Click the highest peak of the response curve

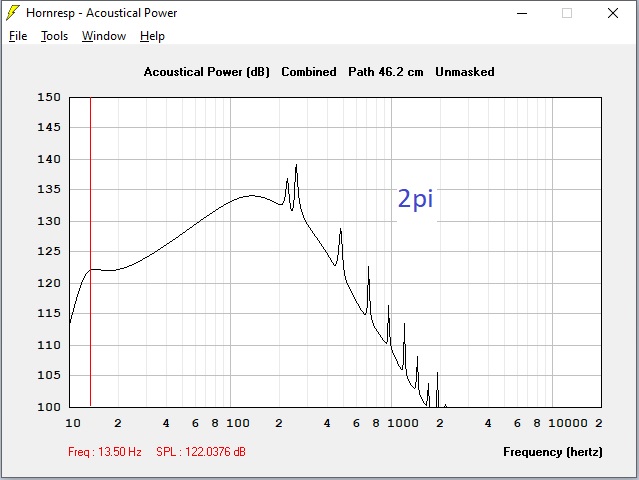pos(296,165)
